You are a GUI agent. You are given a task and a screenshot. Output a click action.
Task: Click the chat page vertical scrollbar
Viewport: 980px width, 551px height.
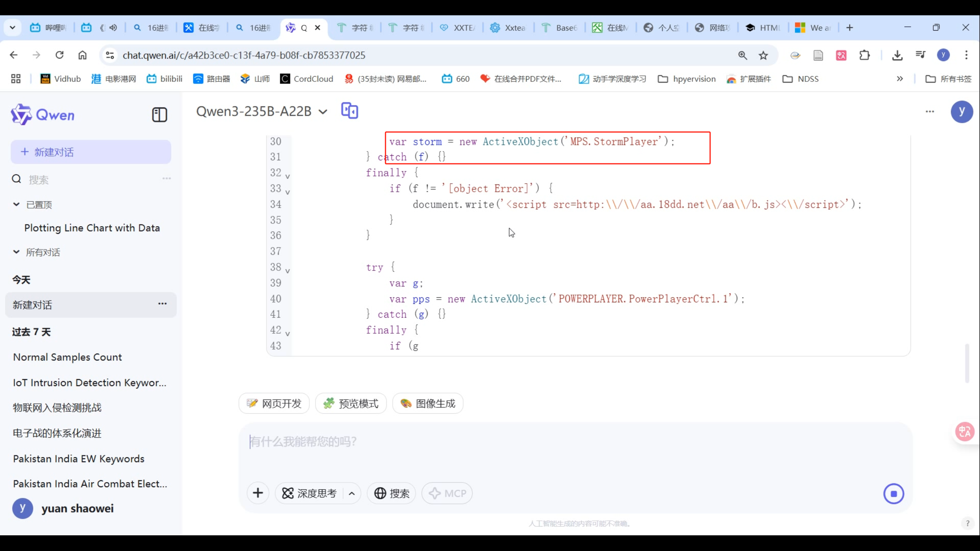[967, 363]
